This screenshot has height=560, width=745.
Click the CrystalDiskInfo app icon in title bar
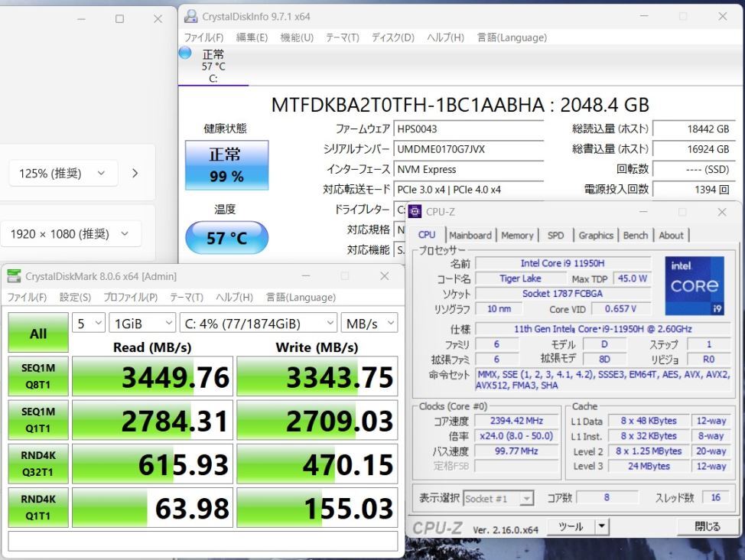(190, 16)
